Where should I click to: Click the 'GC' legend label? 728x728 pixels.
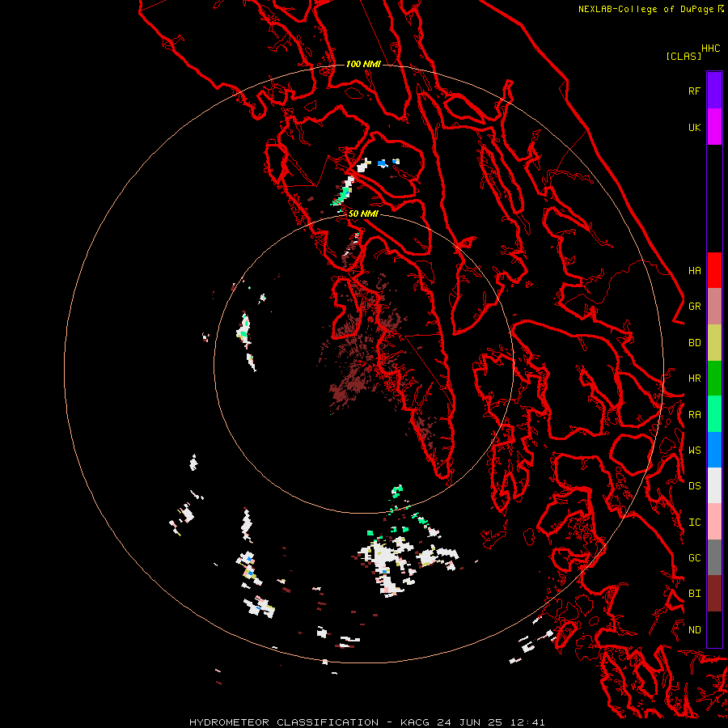pyautogui.click(x=694, y=558)
